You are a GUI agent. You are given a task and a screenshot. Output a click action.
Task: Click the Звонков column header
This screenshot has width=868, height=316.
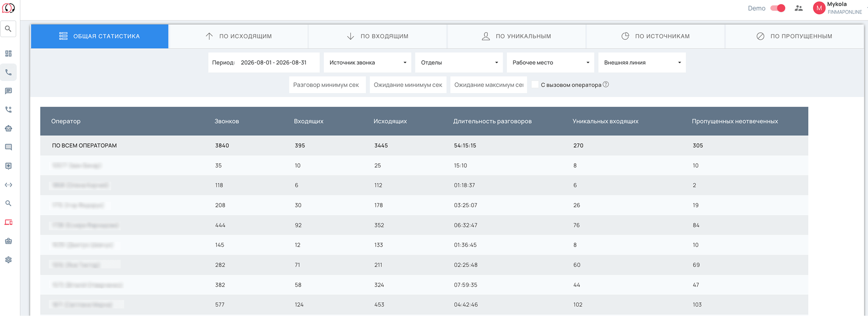(226, 121)
